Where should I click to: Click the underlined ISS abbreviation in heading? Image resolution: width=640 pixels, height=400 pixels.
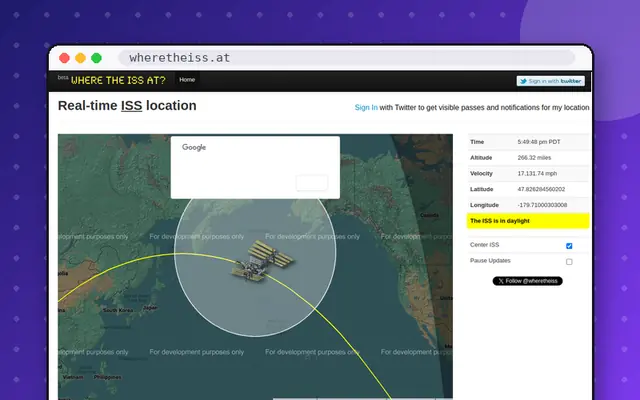pos(131,106)
